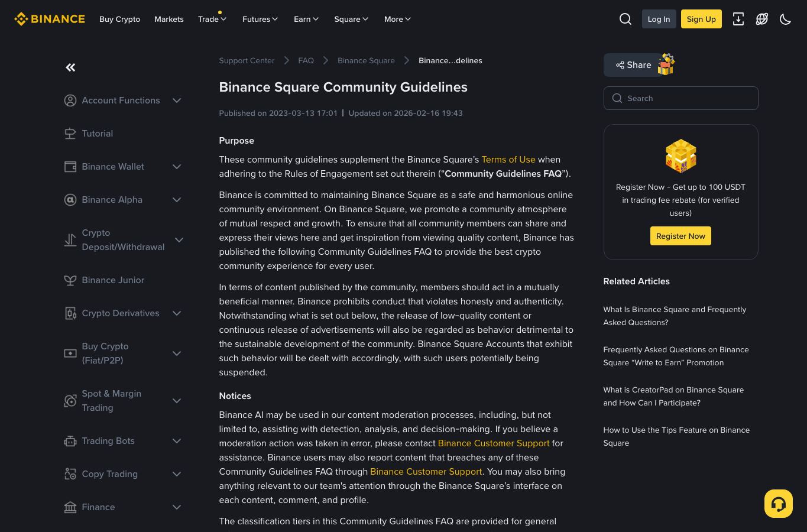Screen dimensions: 807x532
Task: Click the Account Functions user icon
Action: [x=70, y=100]
